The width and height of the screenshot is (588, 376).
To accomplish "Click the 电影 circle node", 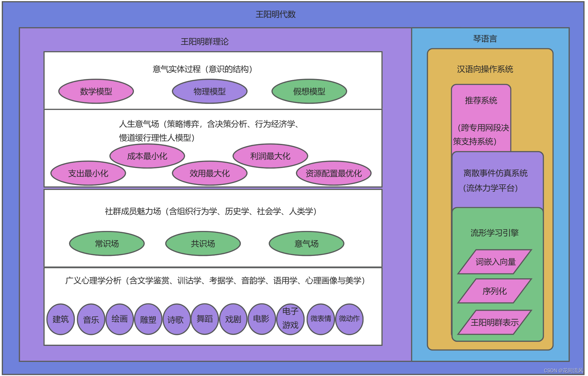I will 262,319.
